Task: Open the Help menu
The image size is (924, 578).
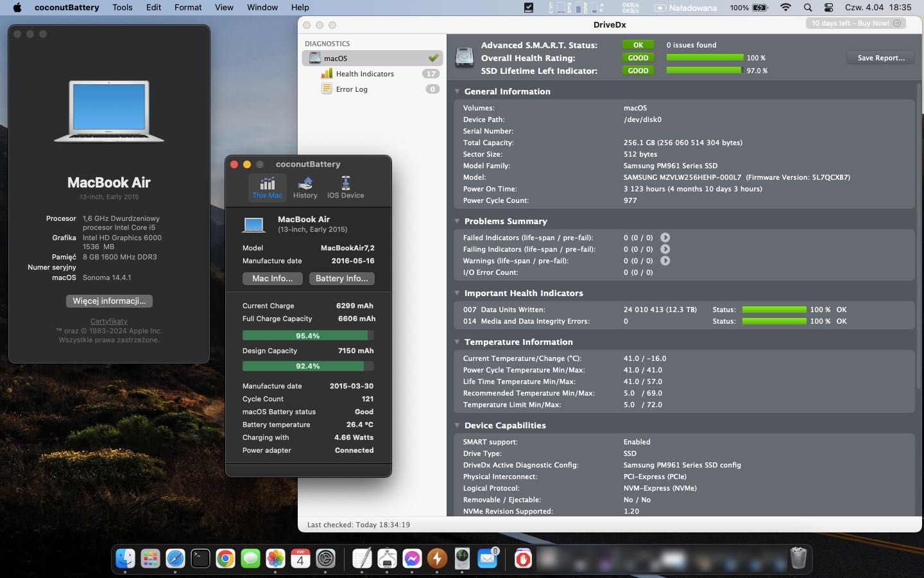Action: tap(300, 8)
